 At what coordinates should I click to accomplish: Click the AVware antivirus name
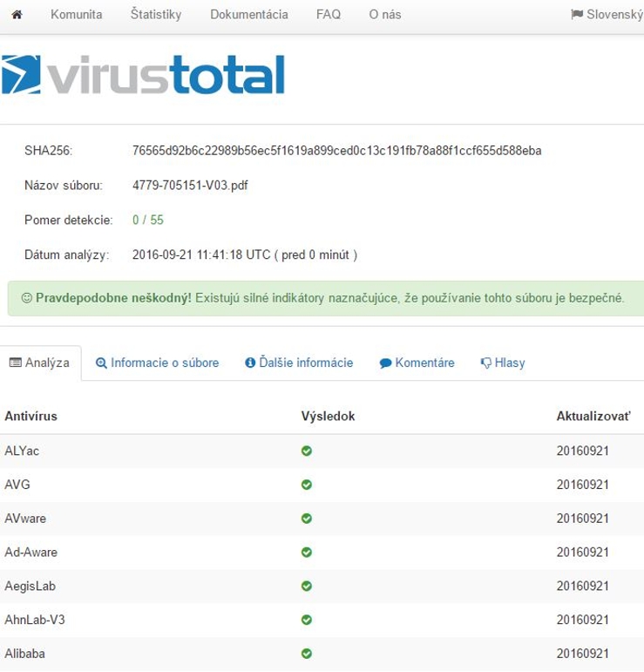(25, 519)
